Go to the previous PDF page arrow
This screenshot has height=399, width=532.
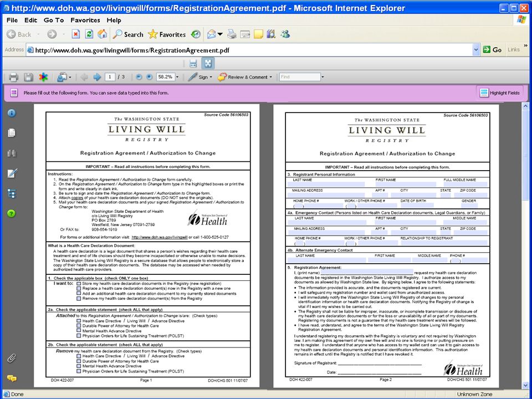84,78
